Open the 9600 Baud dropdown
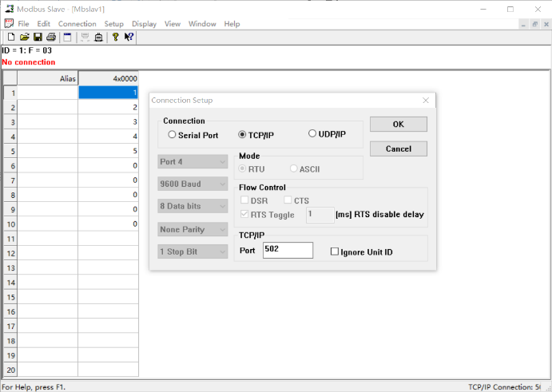The width and height of the screenshot is (552, 392). click(x=192, y=184)
